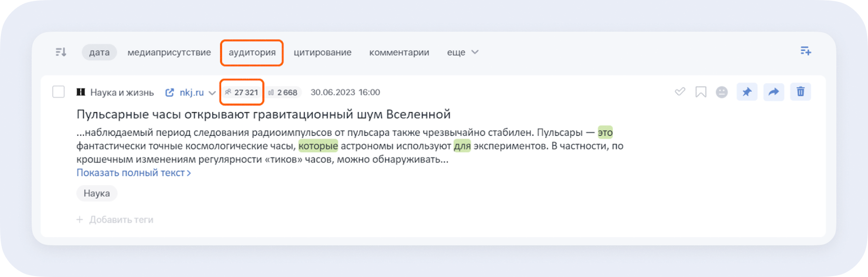The image size is (868, 277).
Task: Bookmark the pulsar article
Action: (x=700, y=92)
